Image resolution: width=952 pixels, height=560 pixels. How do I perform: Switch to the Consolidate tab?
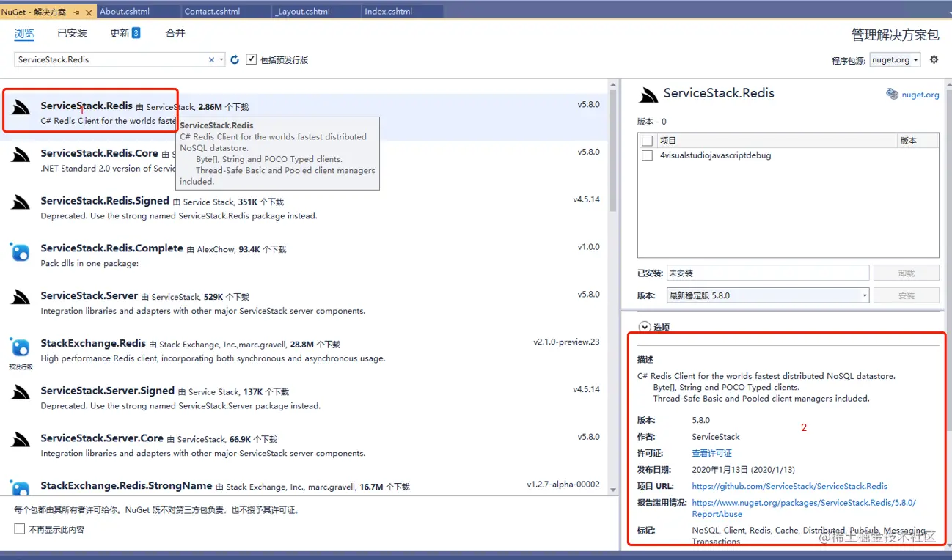click(175, 33)
